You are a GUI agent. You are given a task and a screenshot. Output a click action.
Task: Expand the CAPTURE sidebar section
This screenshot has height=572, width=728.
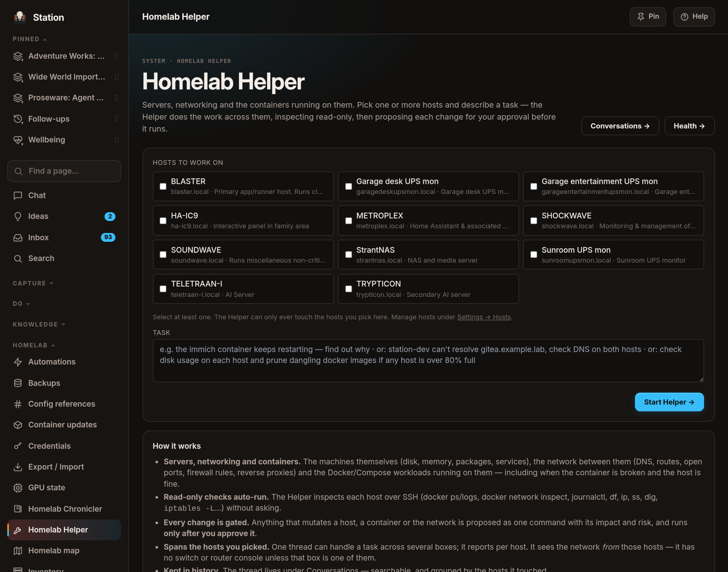[33, 283]
